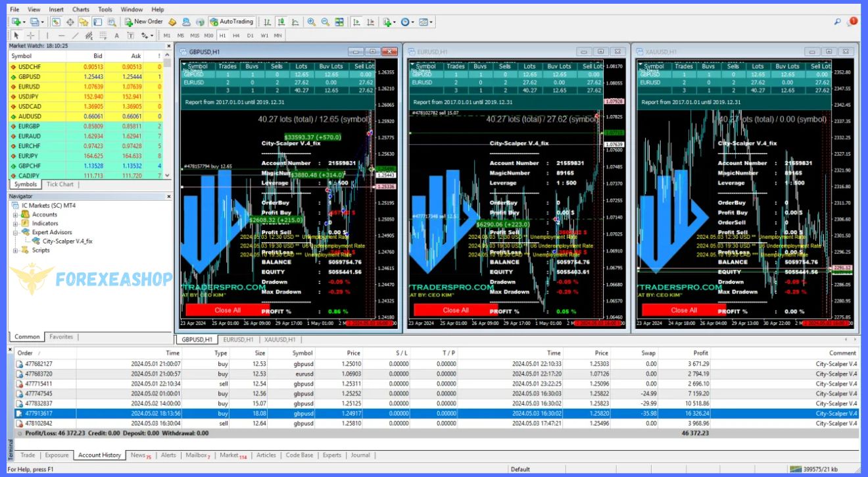This screenshot has height=477, width=868.
Task: Open the New Chart toolbar icon
Action: tap(16, 22)
